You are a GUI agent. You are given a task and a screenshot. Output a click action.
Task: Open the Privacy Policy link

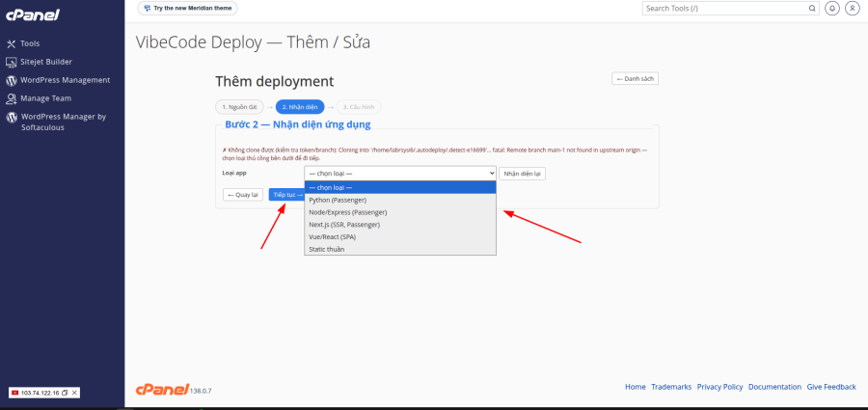(719, 387)
